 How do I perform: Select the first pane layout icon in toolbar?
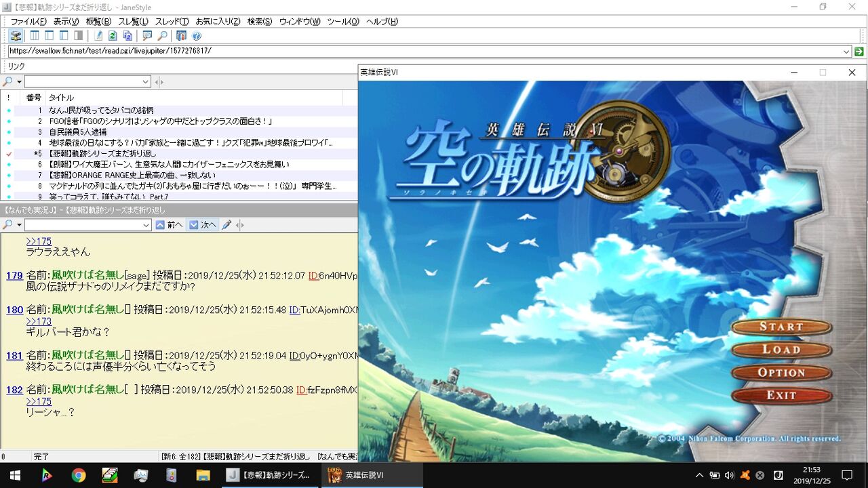point(35,35)
